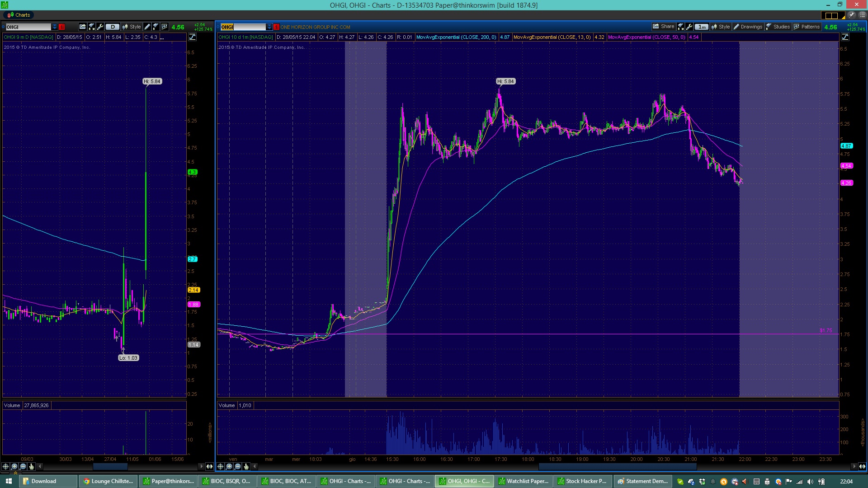This screenshot has width=868, height=488.
Task: Click the zoom out icon below the right chart
Action: (x=237, y=466)
